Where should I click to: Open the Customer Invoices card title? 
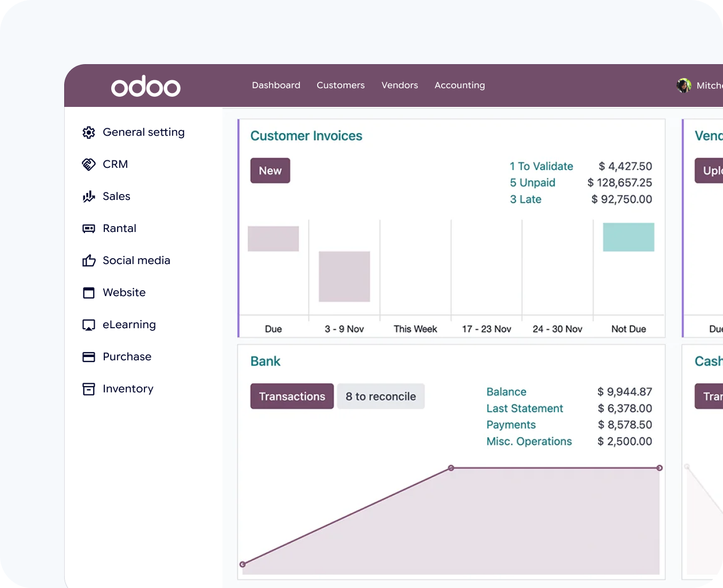(306, 136)
